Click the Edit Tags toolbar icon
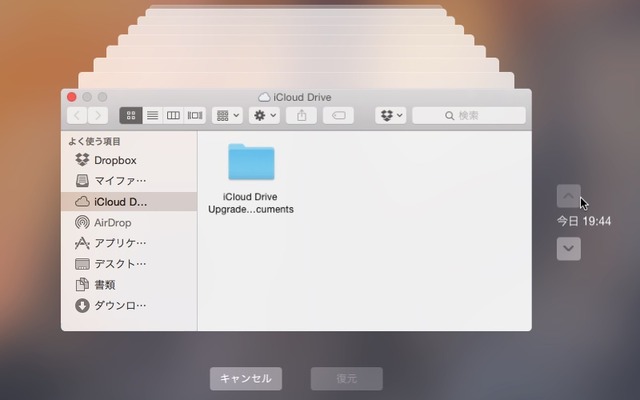640x400 pixels. (338, 116)
